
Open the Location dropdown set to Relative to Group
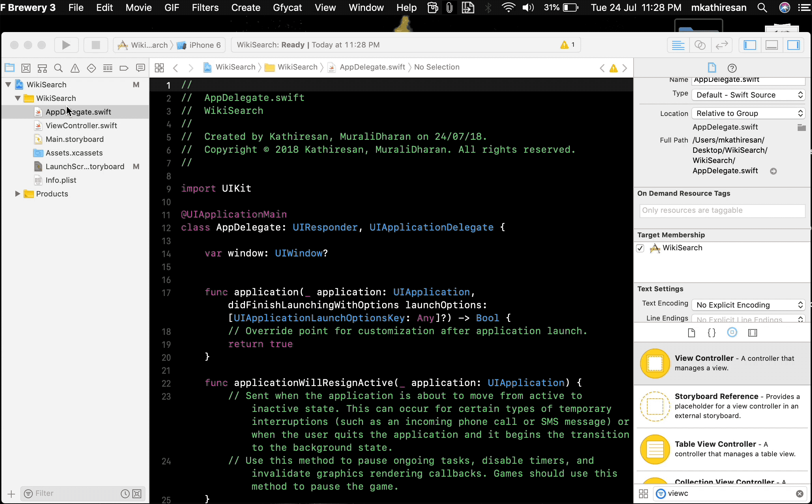pos(748,113)
